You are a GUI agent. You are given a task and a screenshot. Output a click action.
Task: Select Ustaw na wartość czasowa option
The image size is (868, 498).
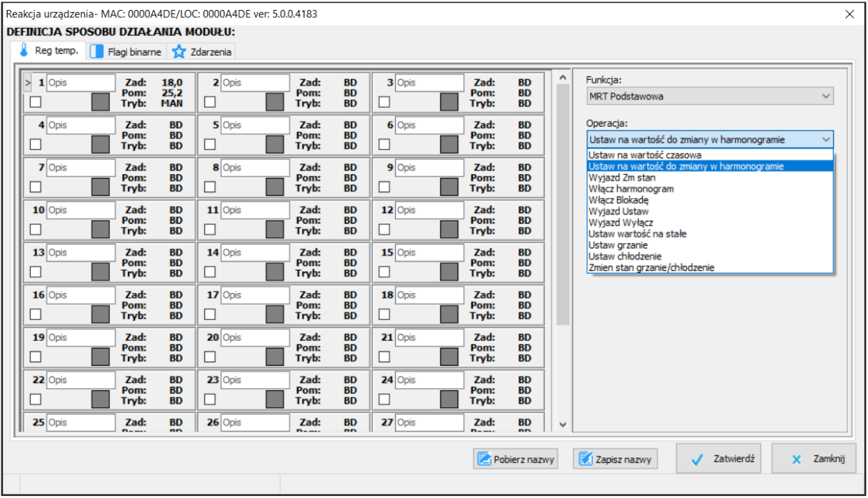pos(710,154)
